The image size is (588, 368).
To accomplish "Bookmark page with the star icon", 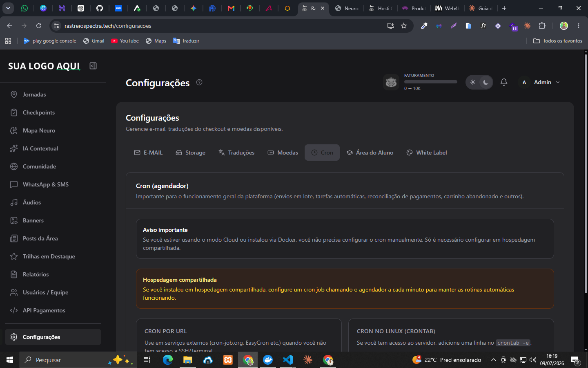I will pyautogui.click(x=404, y=26).
